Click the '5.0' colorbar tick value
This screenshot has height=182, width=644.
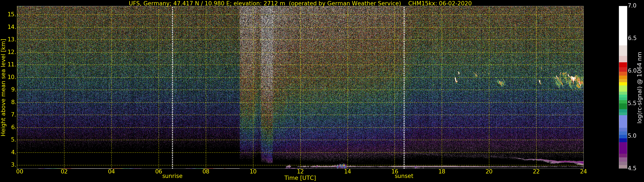point(632,136)
